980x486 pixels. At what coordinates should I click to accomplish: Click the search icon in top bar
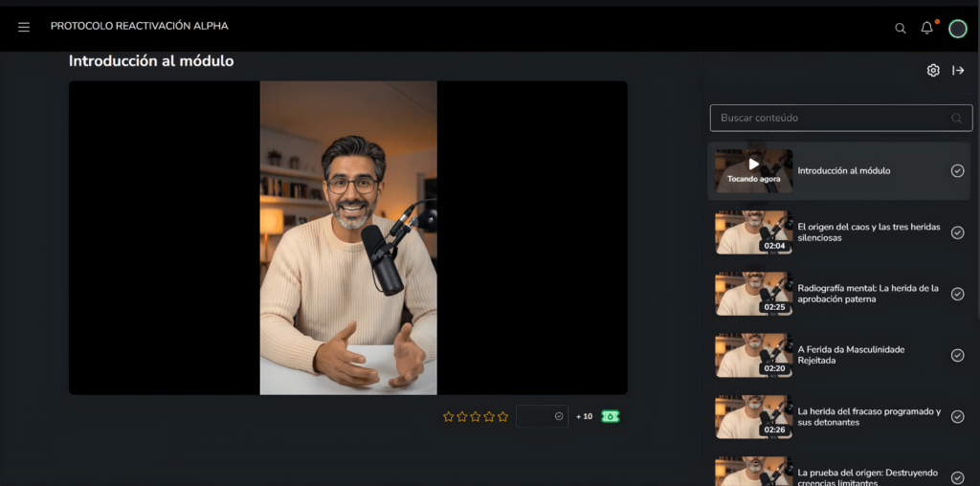point(900,29)
